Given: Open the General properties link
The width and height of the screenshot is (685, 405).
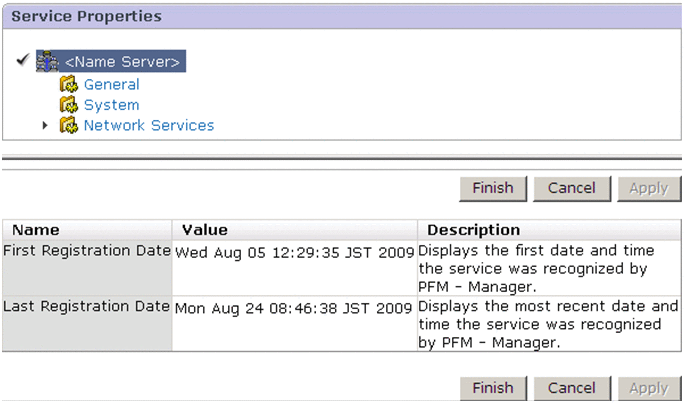Looking at the screenshot, I should click(x=111, y=85).
